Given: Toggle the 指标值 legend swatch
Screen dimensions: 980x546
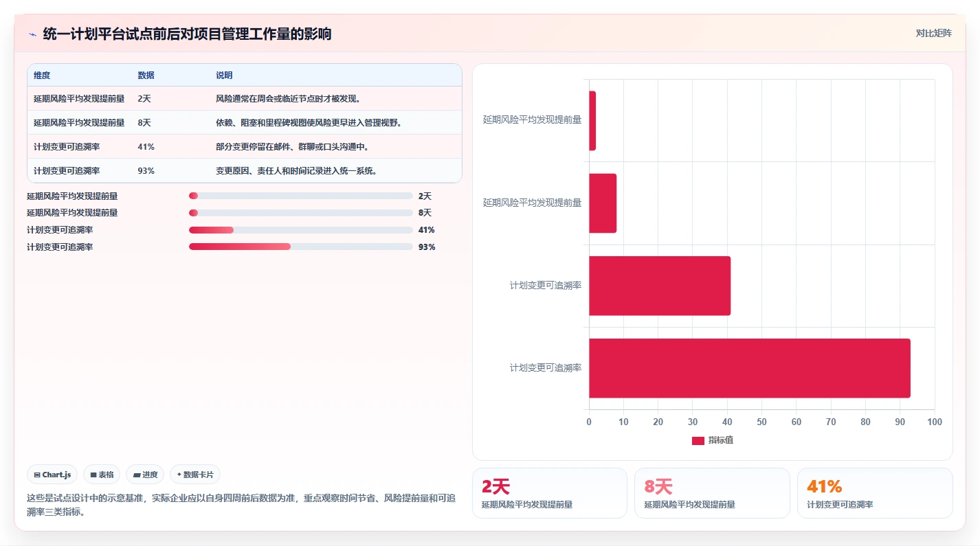Looking at the screenshot, I should [x=698, y=440].
